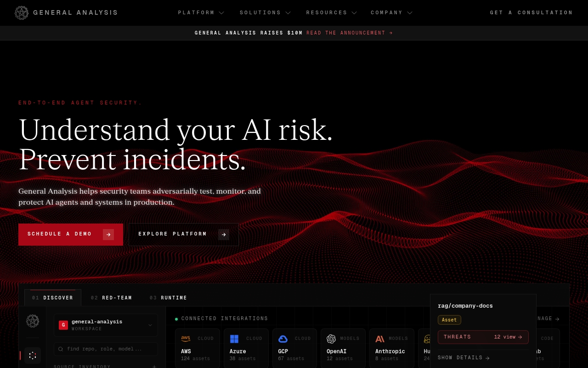This screenshot has width=588, height=368.
Task: Select the active dotted-grid sidebar icon
Action: (33, 356)
